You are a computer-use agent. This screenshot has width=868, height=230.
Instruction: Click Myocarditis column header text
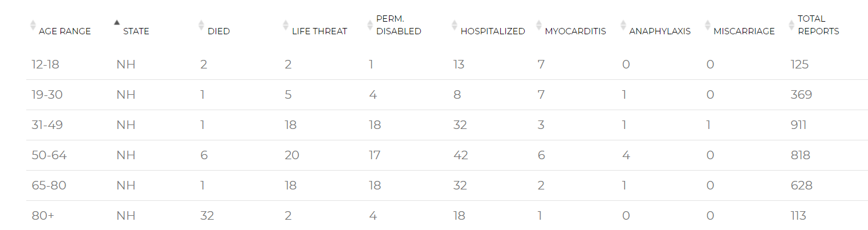click(x=575, y=31)
